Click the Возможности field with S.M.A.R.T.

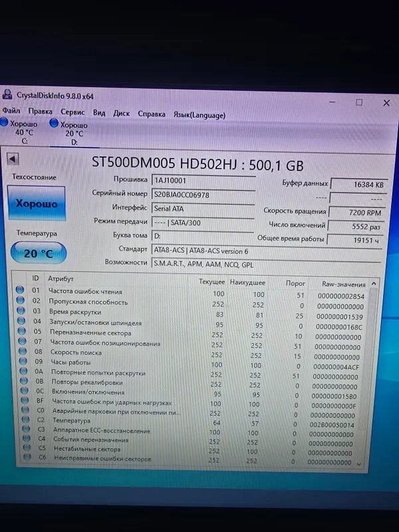pyautogui.click(x=267, y=264)
